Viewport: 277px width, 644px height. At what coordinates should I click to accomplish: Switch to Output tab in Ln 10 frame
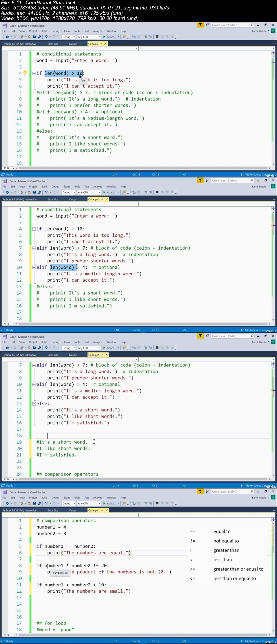click(73, 199)
